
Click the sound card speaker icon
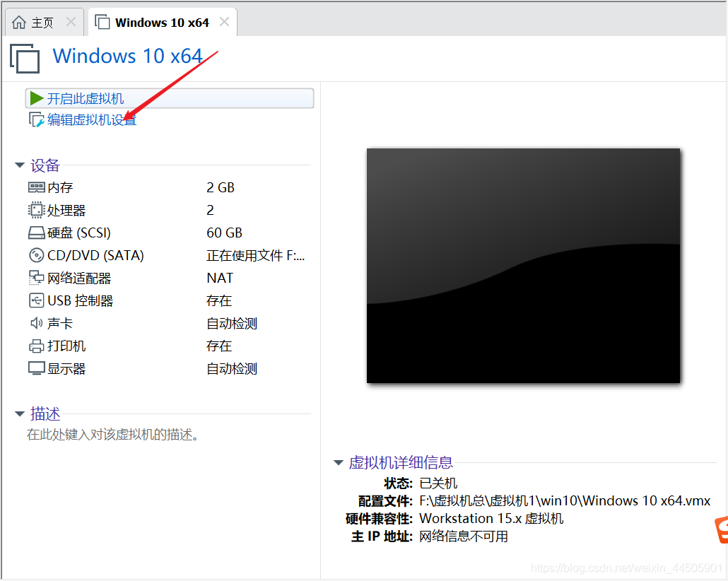tap(37, 323)
